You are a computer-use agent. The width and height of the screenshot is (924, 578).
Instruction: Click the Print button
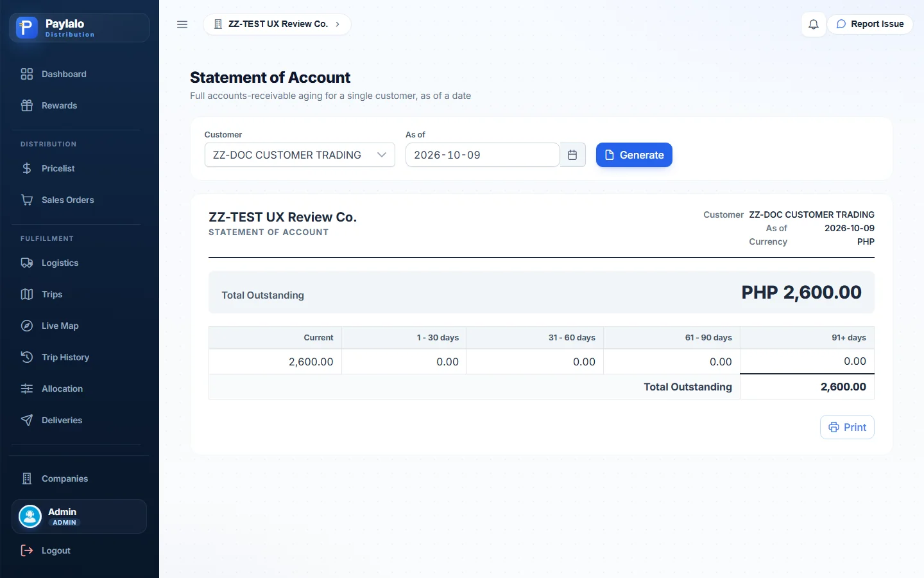[847, 427]
